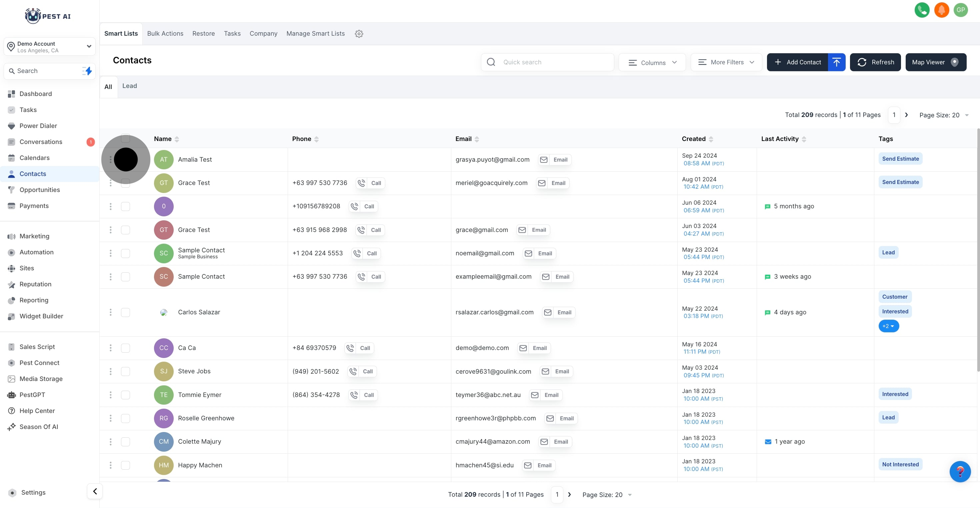Open three-dot menu for Sample Business contact
This screenshot has height=508, width=980.
pos(111,253)
